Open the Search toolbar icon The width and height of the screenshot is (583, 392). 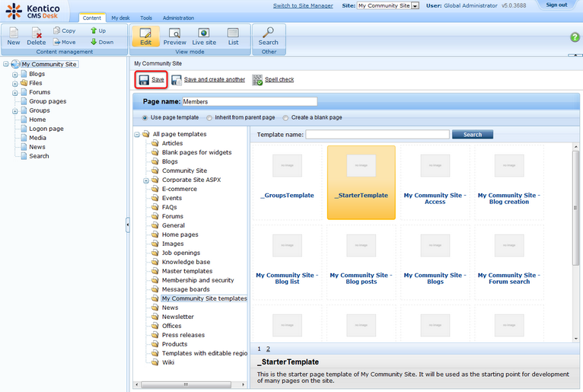(268, 36)
